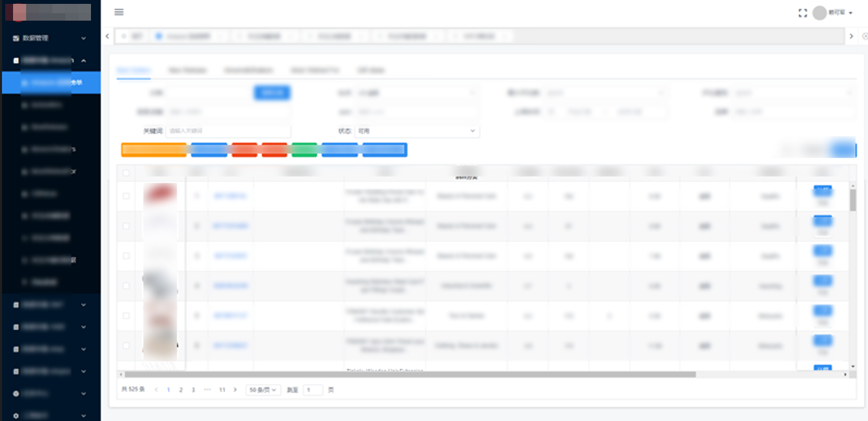Open the 50条/页 page size dropdown

pos(263,390)
